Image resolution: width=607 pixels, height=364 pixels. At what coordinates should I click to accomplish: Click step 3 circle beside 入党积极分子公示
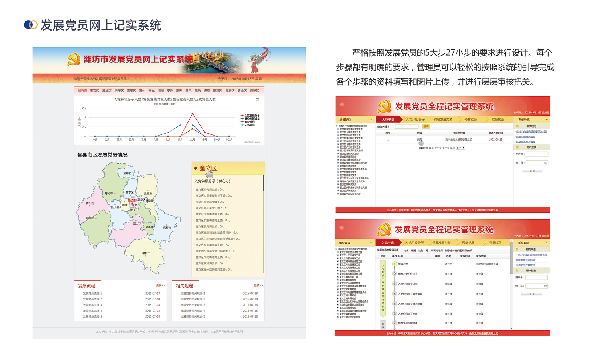pyautogui.click(x=394, y=284)
